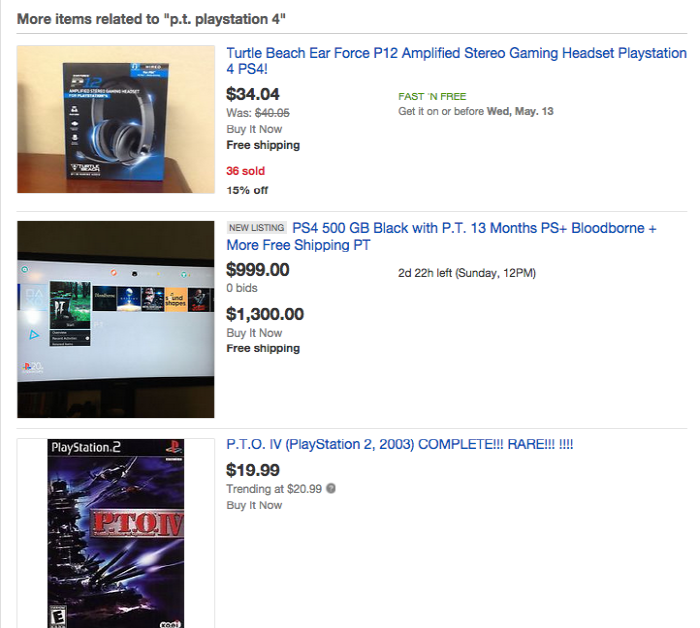The width and height of the screenshot is (700, 628).
Task: Click the $999.00 auction bid price
Action: [x=258, y=269]
